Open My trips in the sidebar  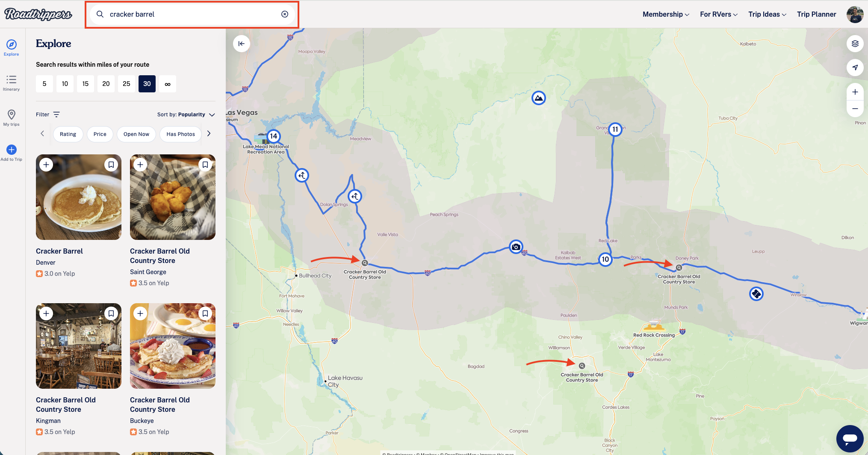point(12,118)
